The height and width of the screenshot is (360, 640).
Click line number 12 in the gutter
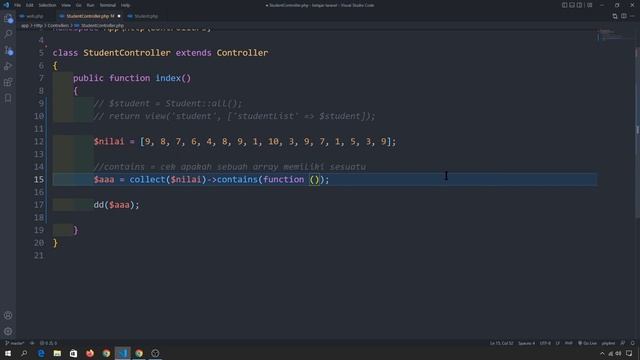[x=39, y=141]
